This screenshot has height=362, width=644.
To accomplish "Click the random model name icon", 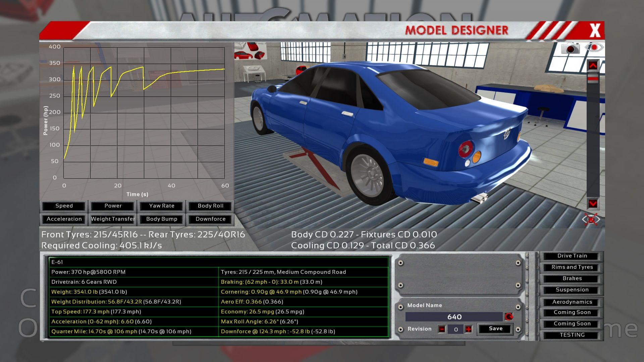I will 509,317.
